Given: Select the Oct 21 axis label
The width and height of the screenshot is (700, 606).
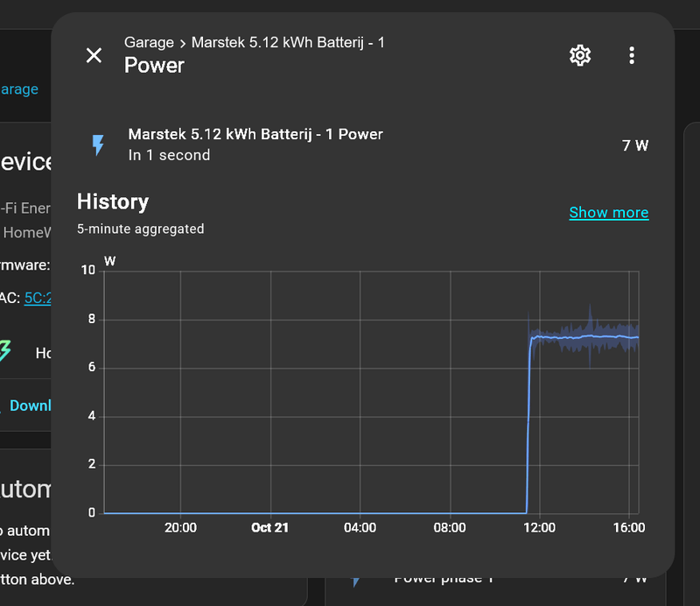Looking at the screenshot, I should click(269, 527).
